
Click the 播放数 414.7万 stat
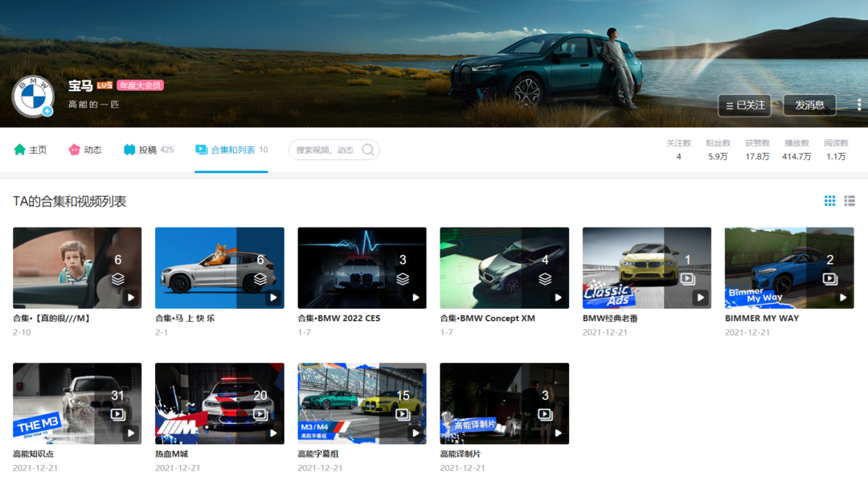(796, 150)
